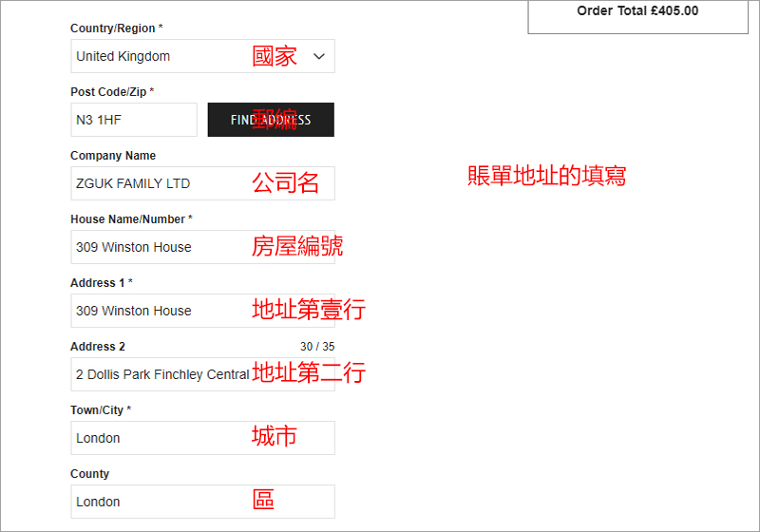Click the Address 1 label text

(x=101, y=283)
